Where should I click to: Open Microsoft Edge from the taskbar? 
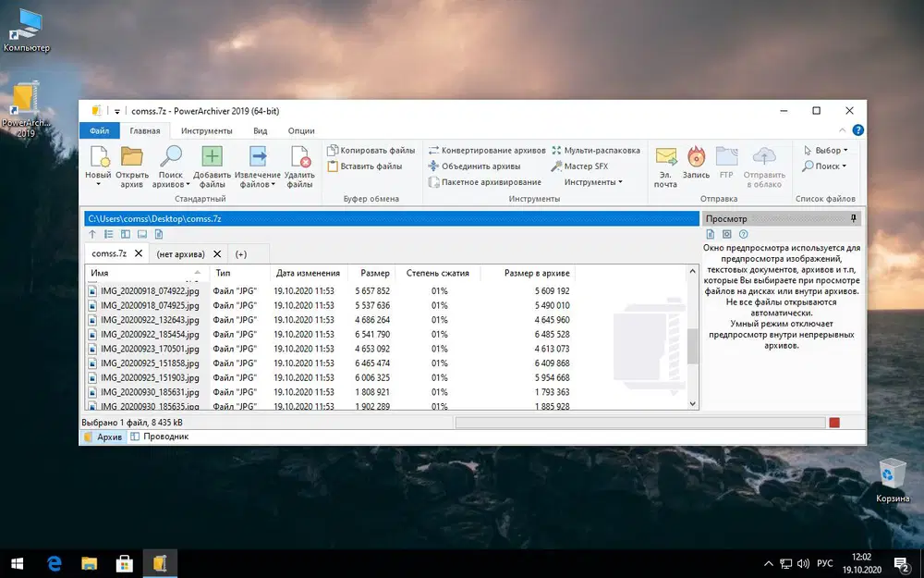55,564
